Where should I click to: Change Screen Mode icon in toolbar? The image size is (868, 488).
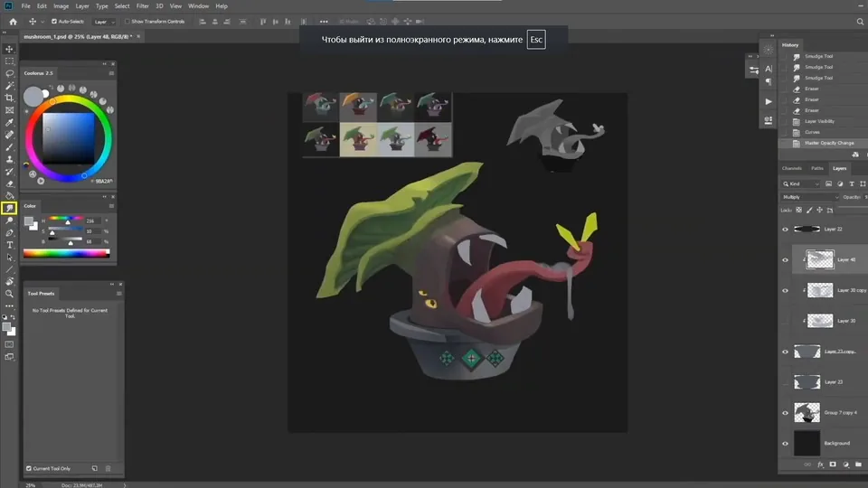click(9, 357)
